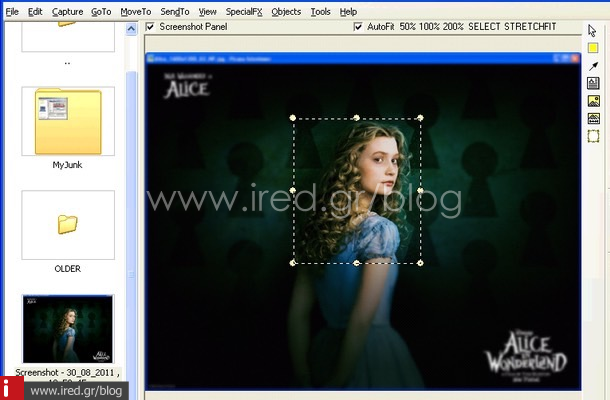
Task: Choose the arrow drawing tool
Action: pyautogui.click(x=593, y=66)
